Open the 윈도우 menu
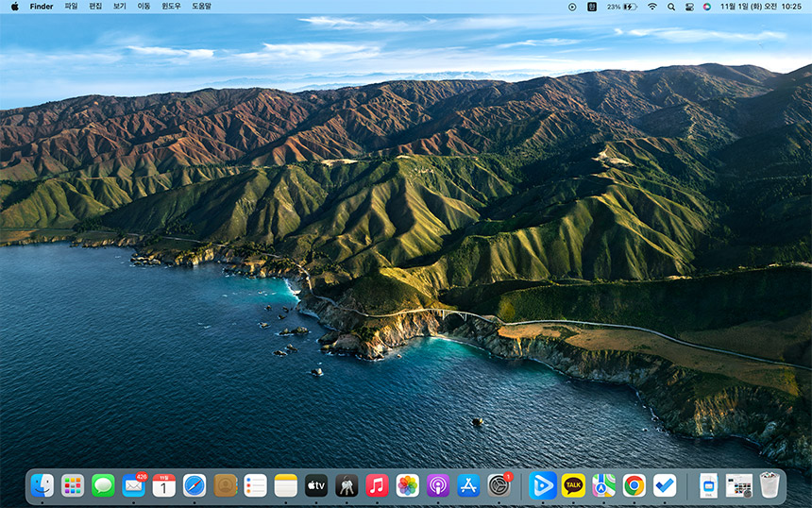This screenshot has height=508, width=812. 171,7
